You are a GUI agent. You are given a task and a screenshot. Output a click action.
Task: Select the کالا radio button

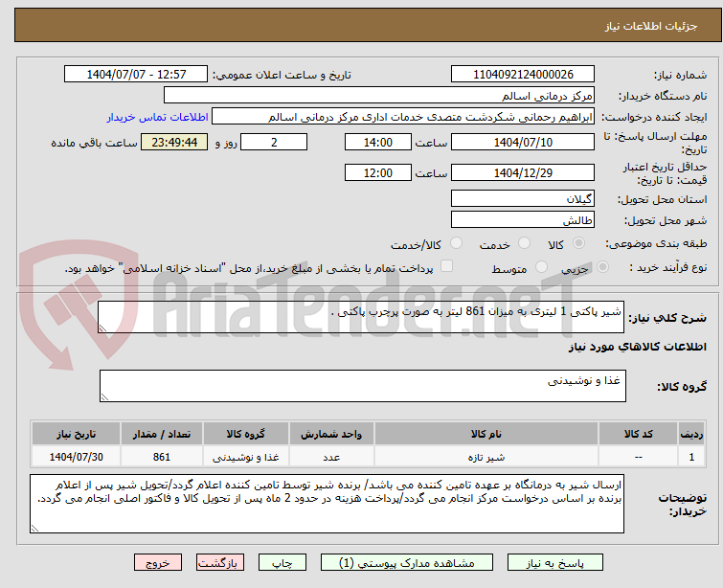tap(578, 243)
